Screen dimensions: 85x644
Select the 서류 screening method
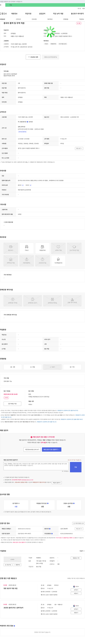pyautogui.click(x=13, y=367)
